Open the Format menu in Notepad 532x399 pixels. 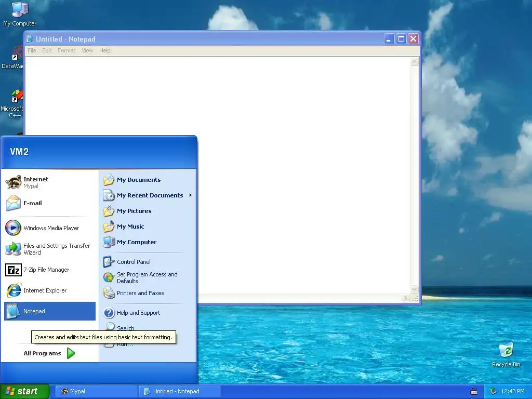click(x=66, y=50)
